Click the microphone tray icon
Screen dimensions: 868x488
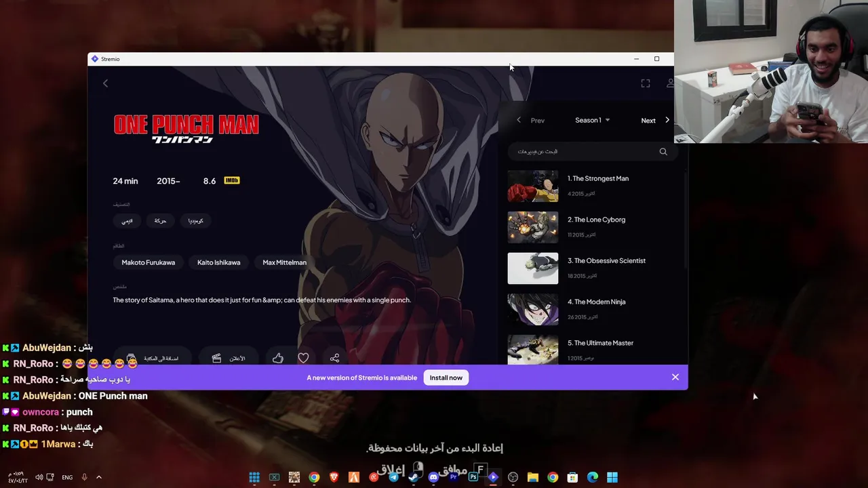click(84, 477)
